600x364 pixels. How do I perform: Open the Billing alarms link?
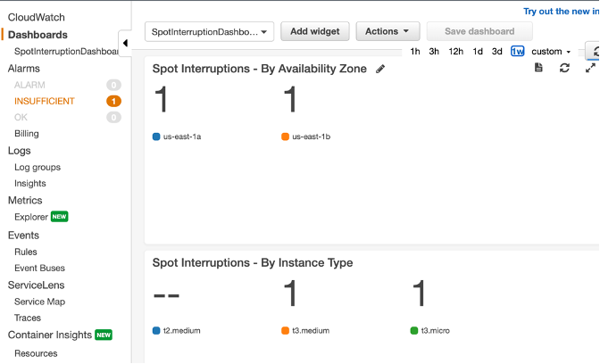(27, 134)
